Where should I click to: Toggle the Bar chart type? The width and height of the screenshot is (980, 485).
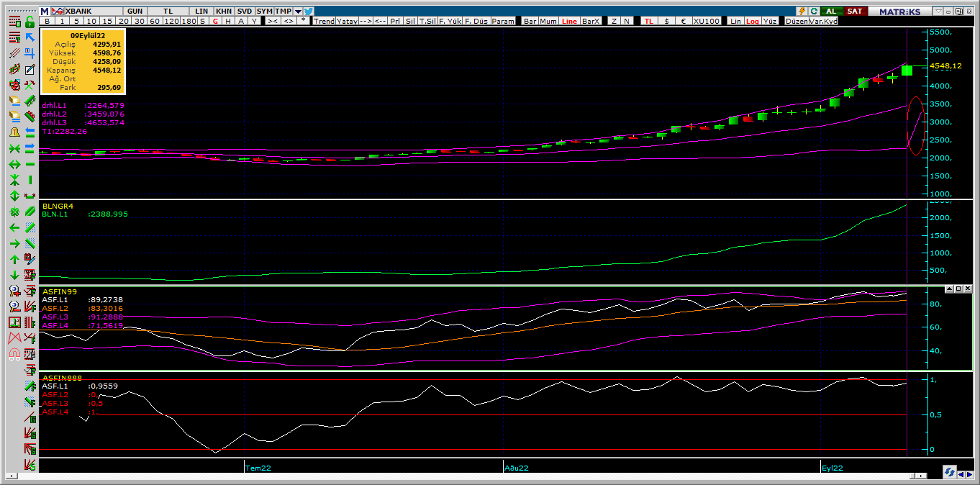530,22
